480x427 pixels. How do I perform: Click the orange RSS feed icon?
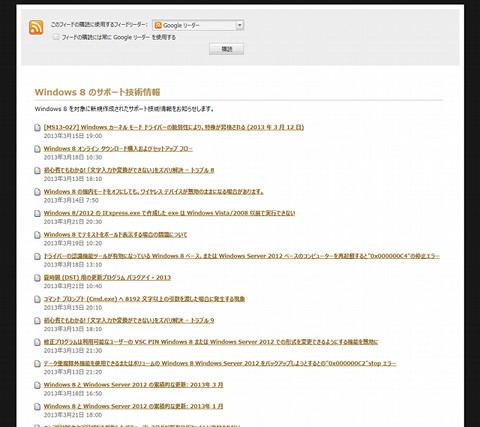tap(36, 27)
